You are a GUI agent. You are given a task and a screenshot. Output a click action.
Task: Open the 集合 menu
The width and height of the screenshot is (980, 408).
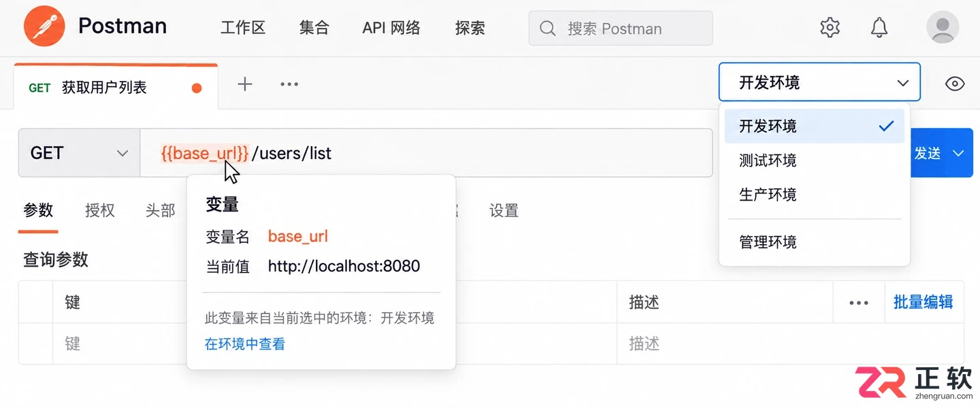(314, 28)
